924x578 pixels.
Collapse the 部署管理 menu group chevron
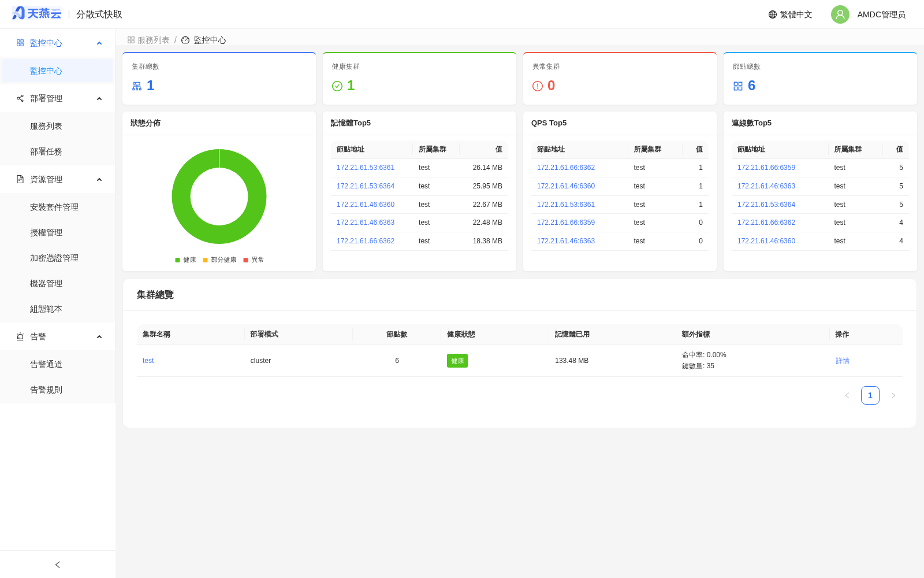[99, 98]
